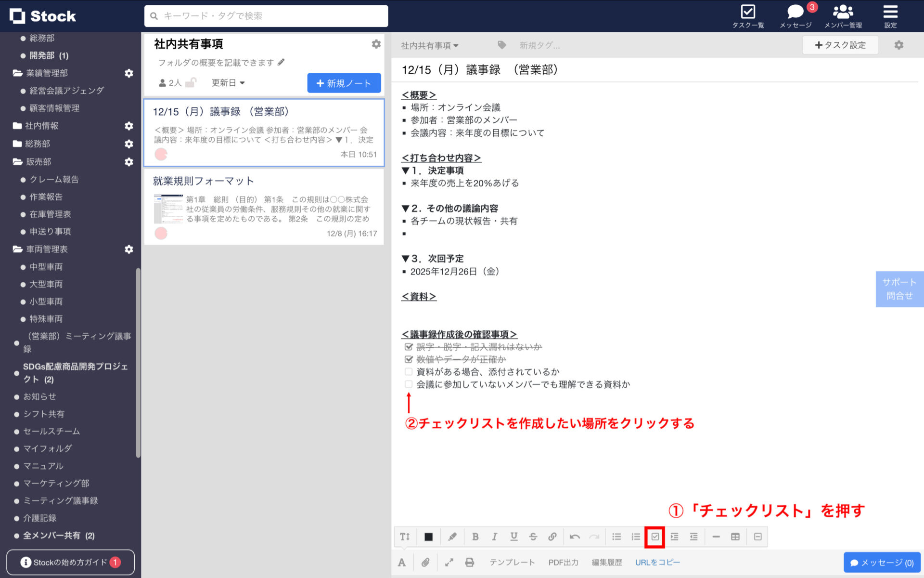Apply strikethrough formatting
924x578 pixels.
[x=533, y=536]
